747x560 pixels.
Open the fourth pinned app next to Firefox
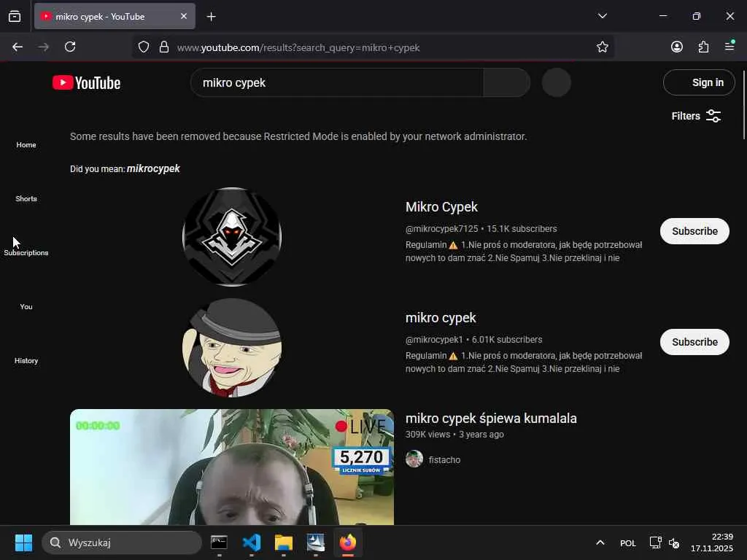pos(315,542)
